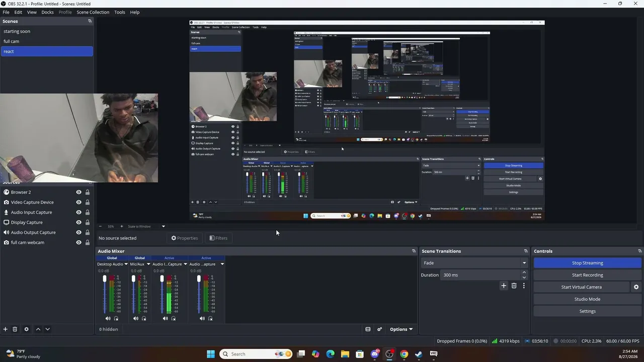Open source properties gear in Sources toolbar

[x=27, y=329]
